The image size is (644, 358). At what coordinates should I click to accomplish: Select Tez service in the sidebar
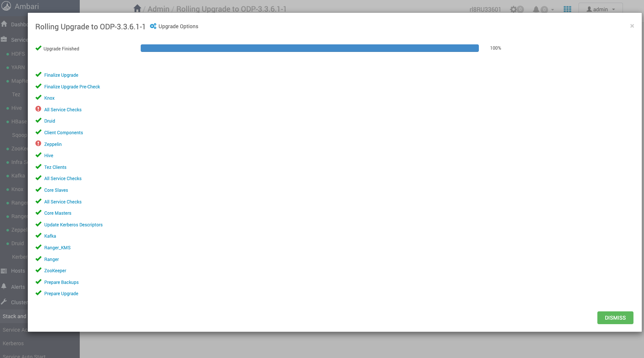click(x=16, y=94)
